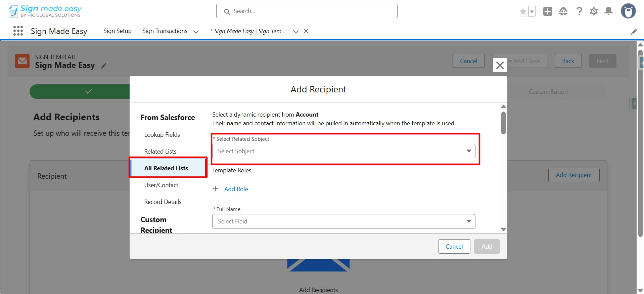Image resolution: width=644 pixels, height=294 pixels.
Task: Open the Sign Transactions tab
Action: pyautogui.click(x=165, y=31)
